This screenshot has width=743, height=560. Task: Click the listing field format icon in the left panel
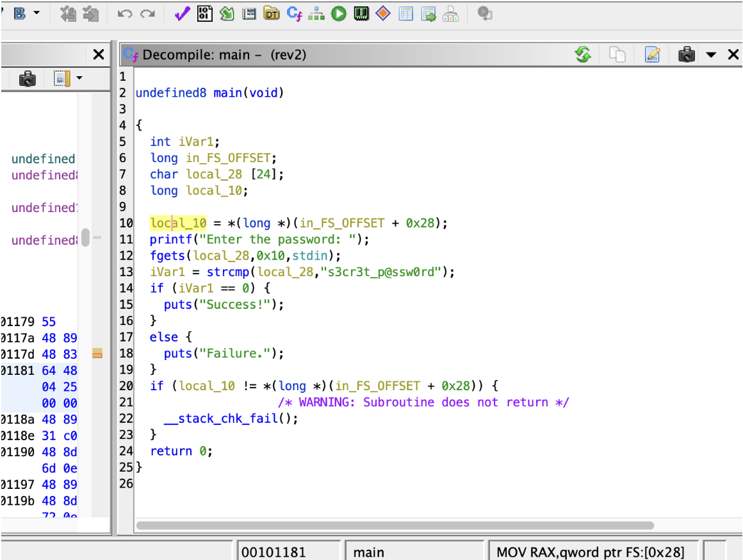coord(62,78)
